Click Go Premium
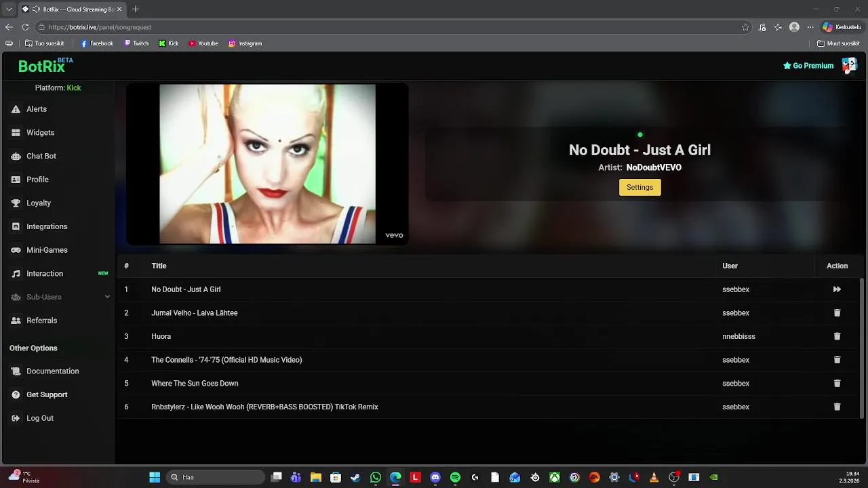Screen dimensions: 868x488 point(808,66)
